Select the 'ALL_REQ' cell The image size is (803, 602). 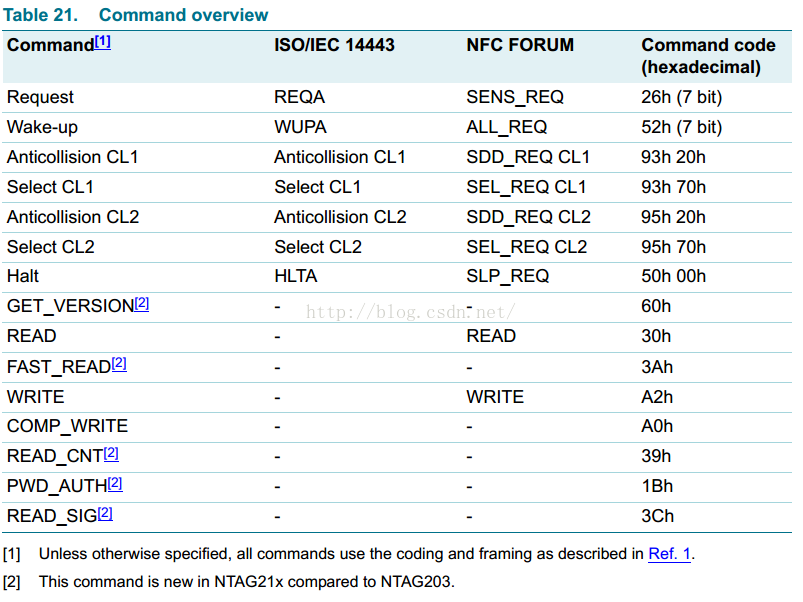point(506,127)
